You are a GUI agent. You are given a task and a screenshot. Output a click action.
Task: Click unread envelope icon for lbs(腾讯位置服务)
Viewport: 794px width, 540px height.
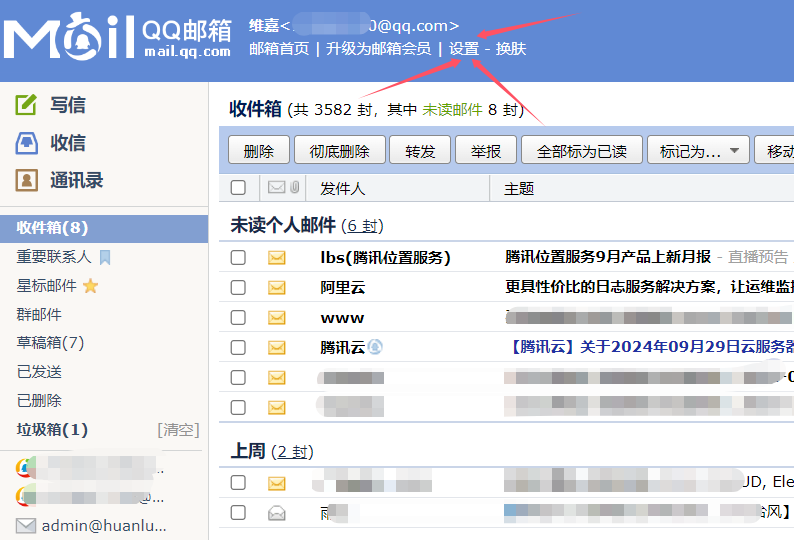[x=276, y=258]
